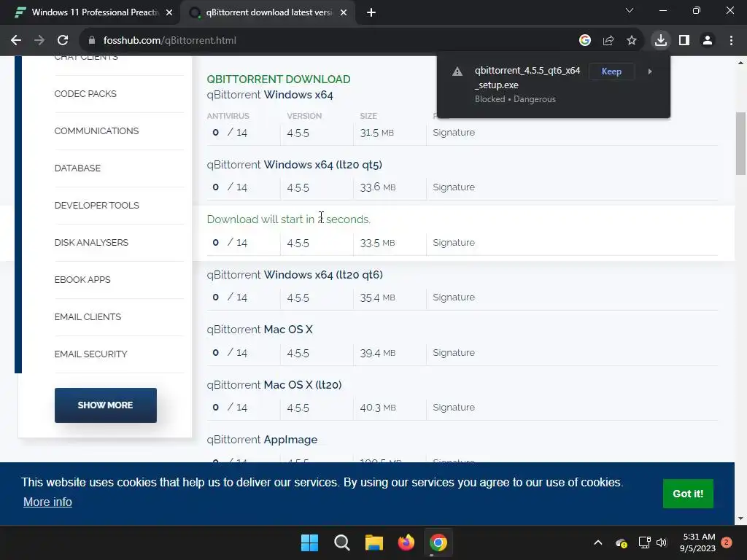
Task: Open the Windows Start menu
Action: [x=309, y=542]
